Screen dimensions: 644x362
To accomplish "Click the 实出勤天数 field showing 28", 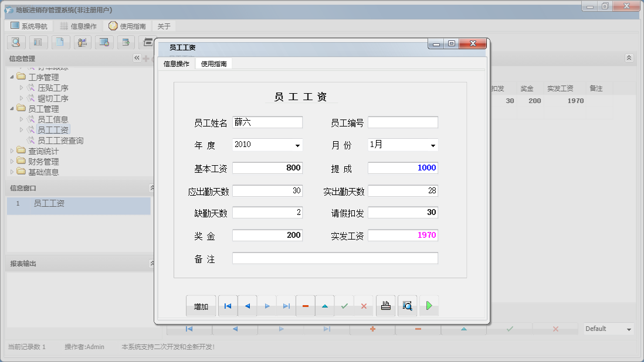I will click(403, 190).
